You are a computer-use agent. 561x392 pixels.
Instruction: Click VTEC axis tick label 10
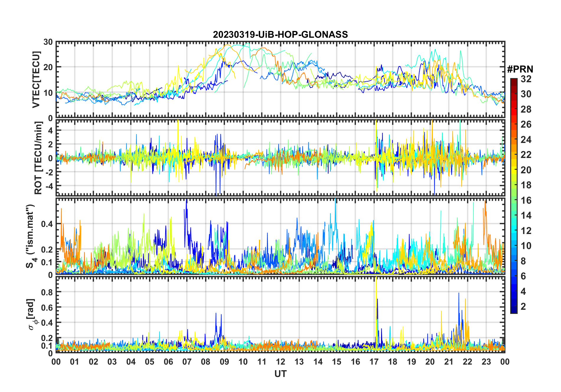point(48,93)
